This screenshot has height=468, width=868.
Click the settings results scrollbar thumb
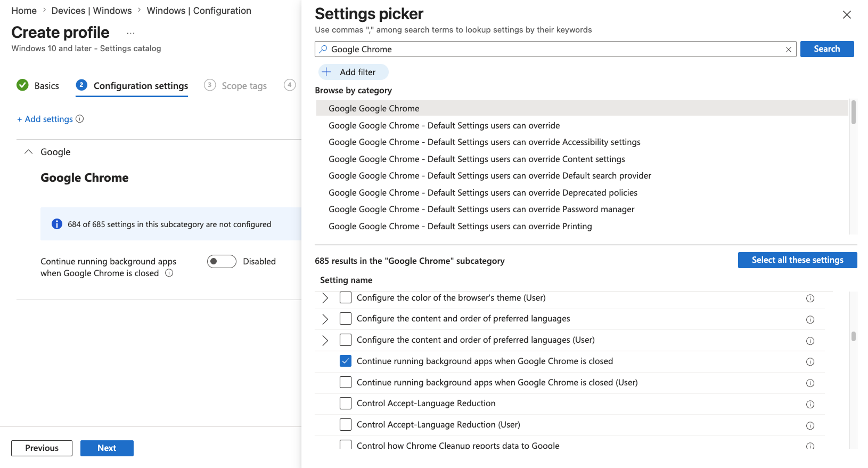[854, 336]
